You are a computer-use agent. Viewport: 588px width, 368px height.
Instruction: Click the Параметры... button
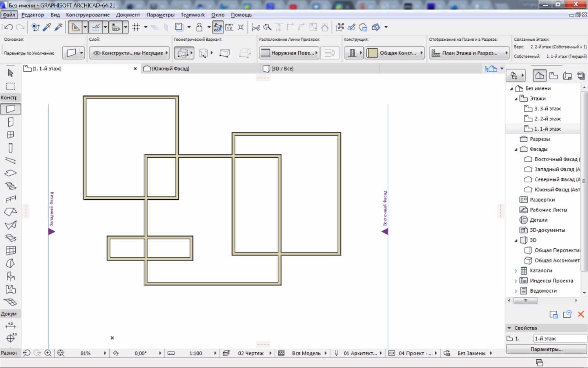tap(546, 349)
